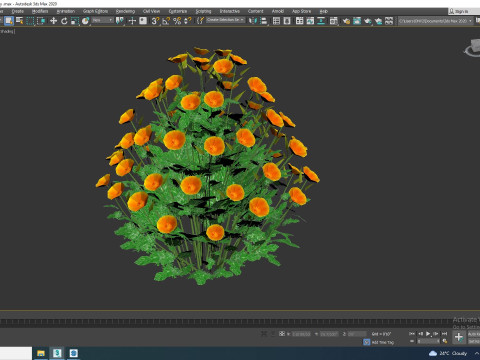Open the App Store menu

click(x=302, y=11)
